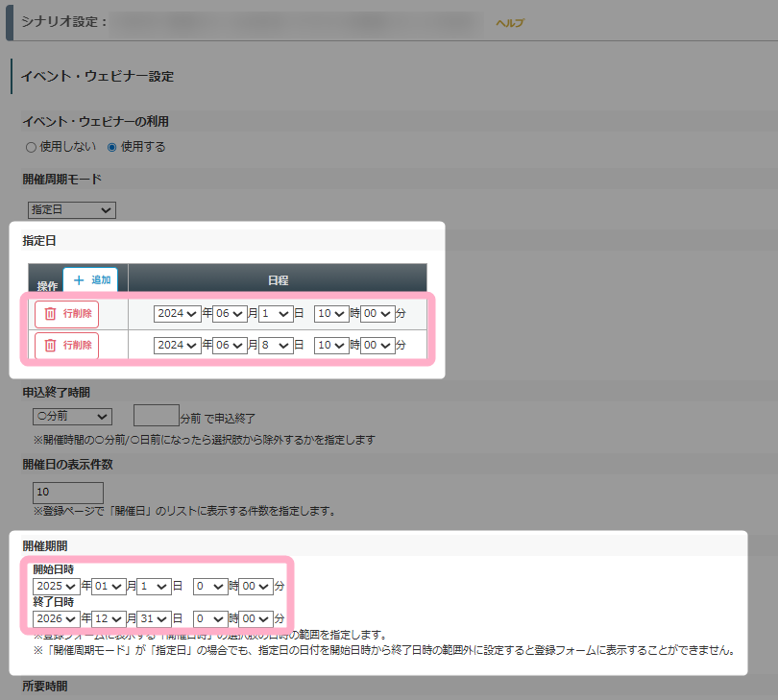Click trash icon for the 2024/06/1 row

tap(51, 314)
